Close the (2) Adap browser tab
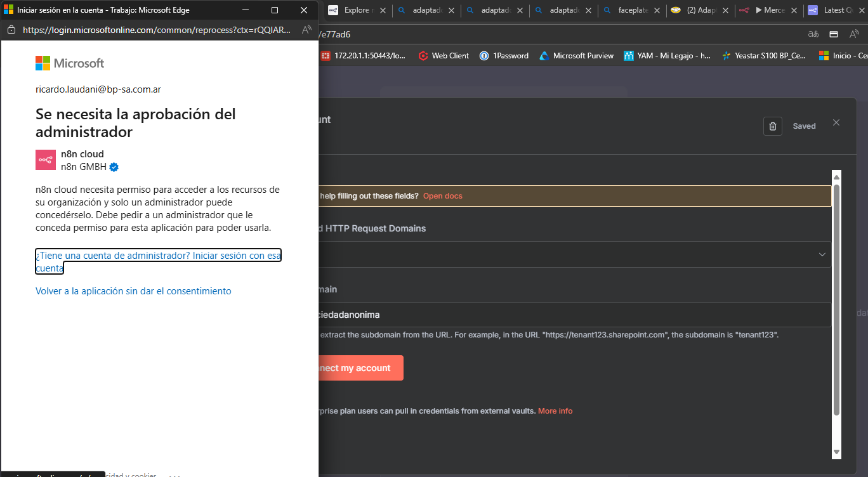 coord(725,11)
